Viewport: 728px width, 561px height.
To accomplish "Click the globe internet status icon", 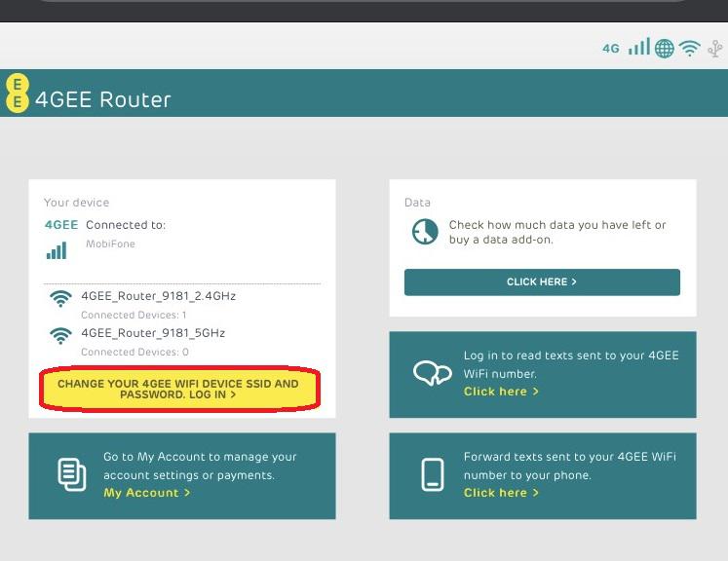I will tap(664, 49).
